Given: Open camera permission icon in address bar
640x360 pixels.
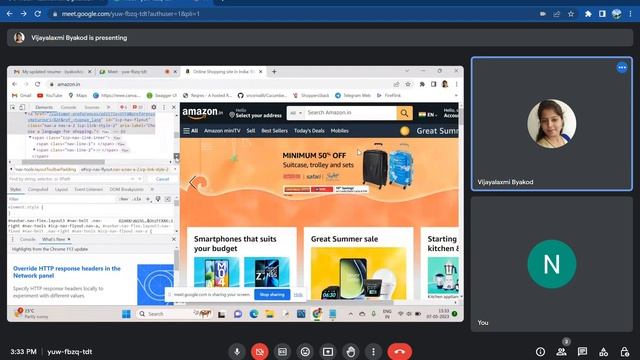Looking at the screenshot, I should 542,14.
